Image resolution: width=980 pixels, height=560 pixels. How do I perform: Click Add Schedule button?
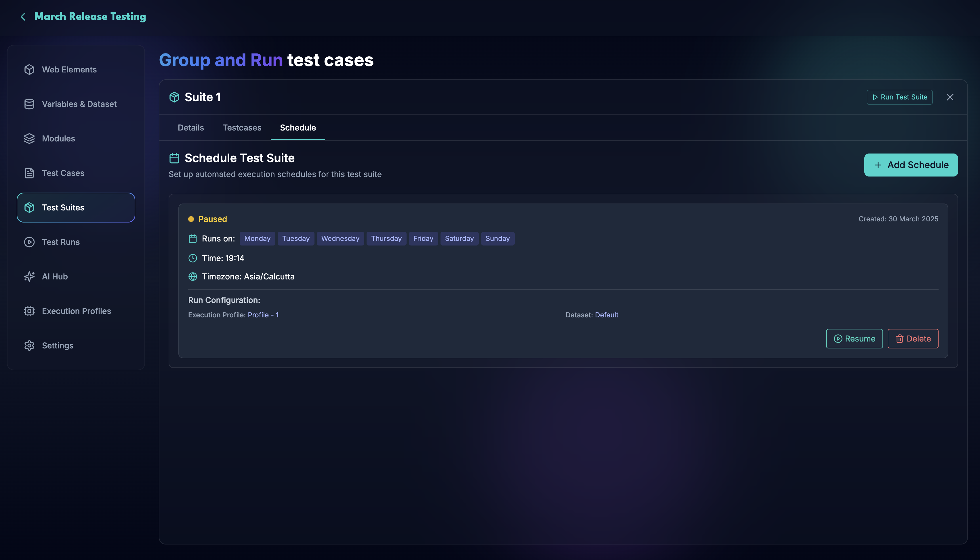(911, 165)
